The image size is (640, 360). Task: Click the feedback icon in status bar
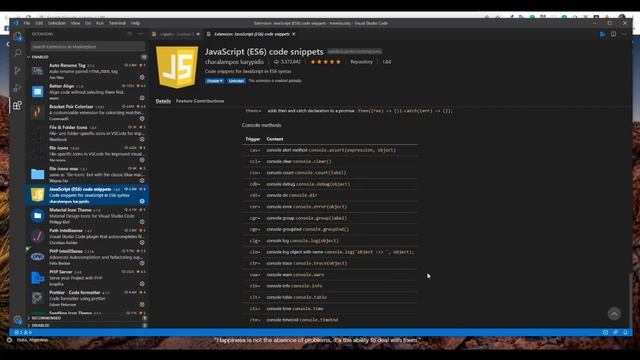pos(616,332)
